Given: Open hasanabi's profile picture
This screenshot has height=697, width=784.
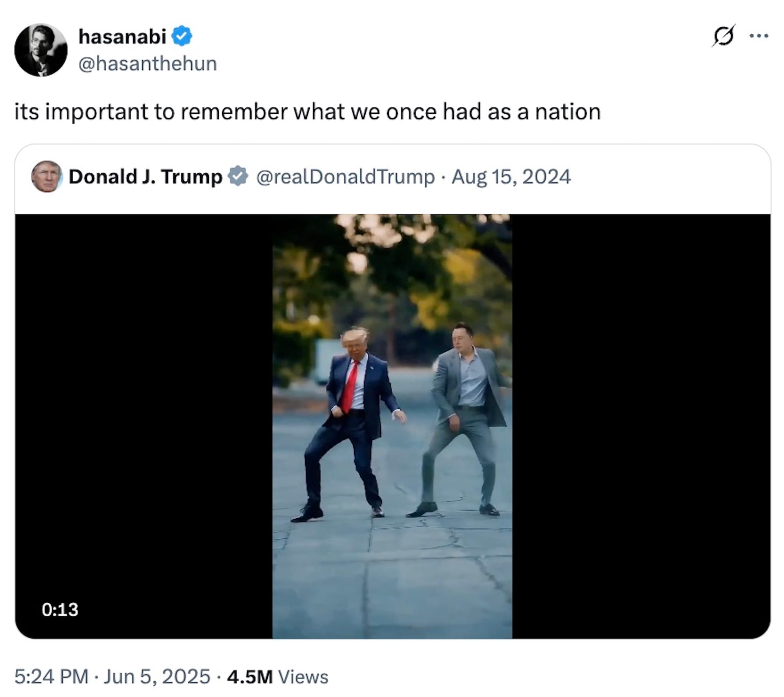Looking at the screenshot, I should (x=41, y=50).
